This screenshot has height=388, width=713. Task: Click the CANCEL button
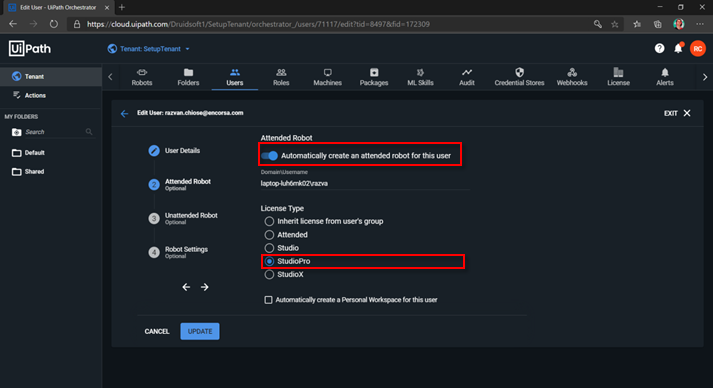[157, 331]
